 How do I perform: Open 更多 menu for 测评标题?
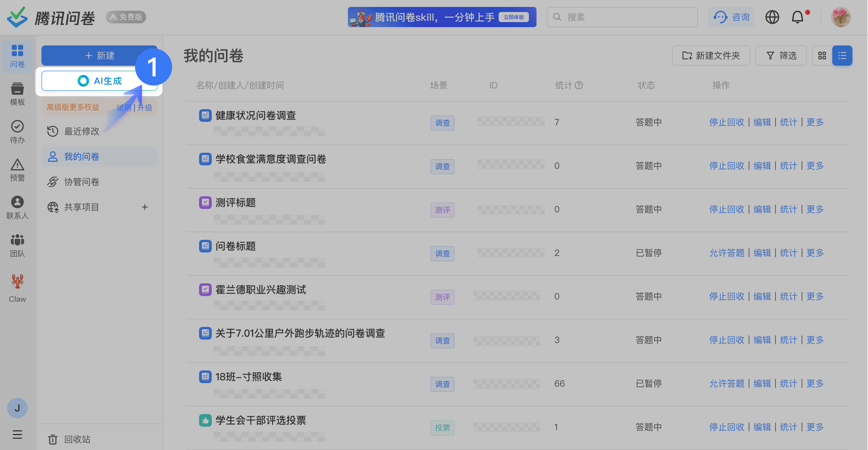815,209
